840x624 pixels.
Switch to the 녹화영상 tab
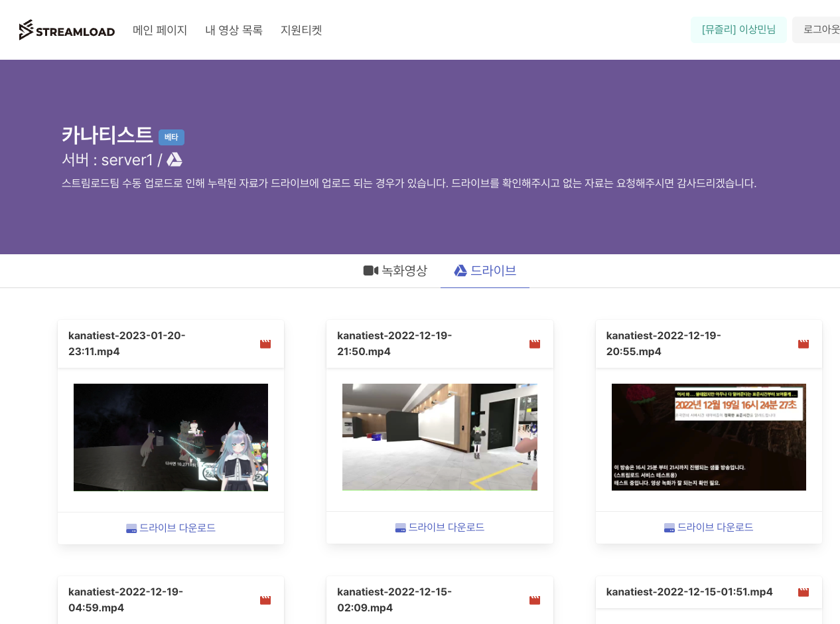coord(395,271)
